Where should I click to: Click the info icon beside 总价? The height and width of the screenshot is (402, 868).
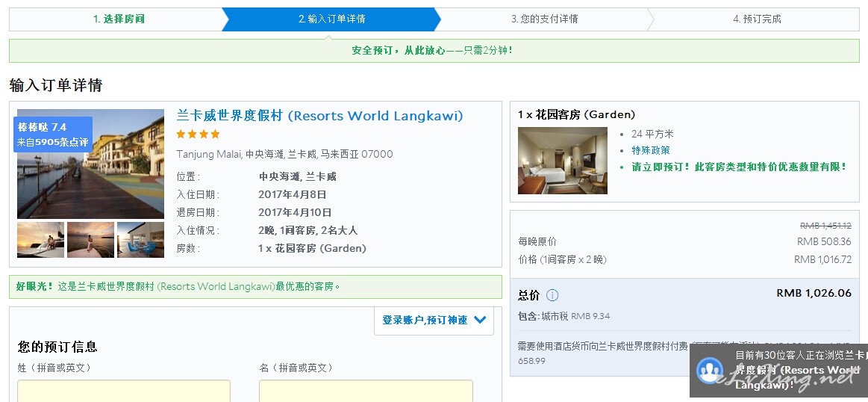[552, 295]
